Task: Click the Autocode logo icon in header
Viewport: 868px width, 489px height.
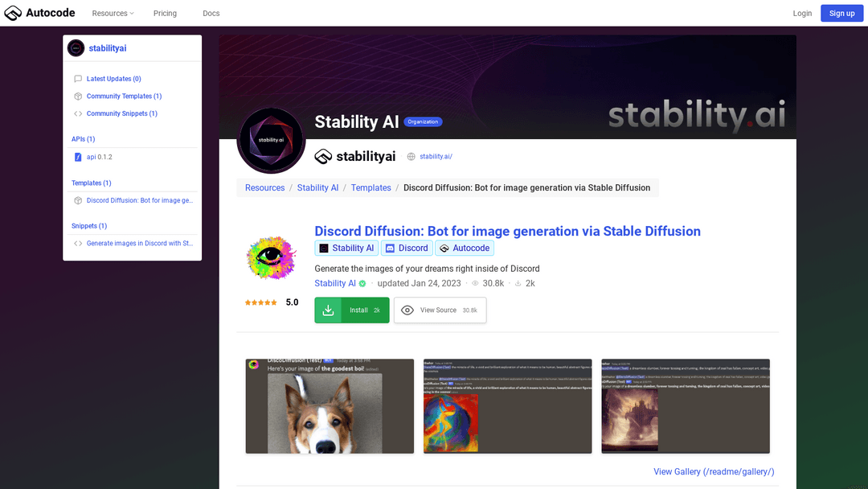Action: 13,13
